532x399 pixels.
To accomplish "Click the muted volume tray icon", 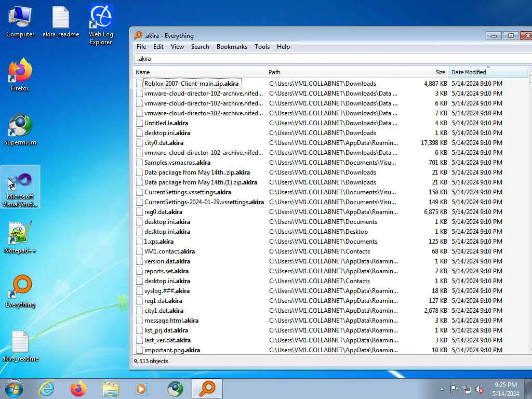I will (480, 390).
